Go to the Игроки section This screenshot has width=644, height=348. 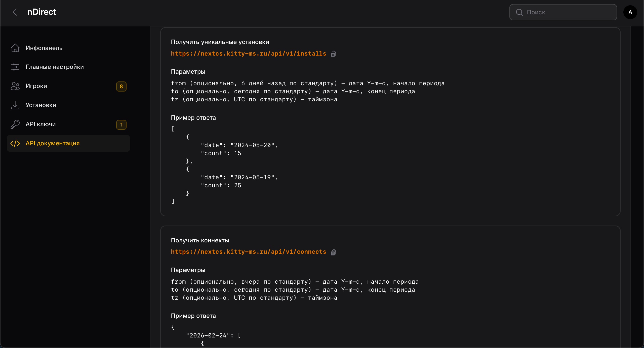36,86
